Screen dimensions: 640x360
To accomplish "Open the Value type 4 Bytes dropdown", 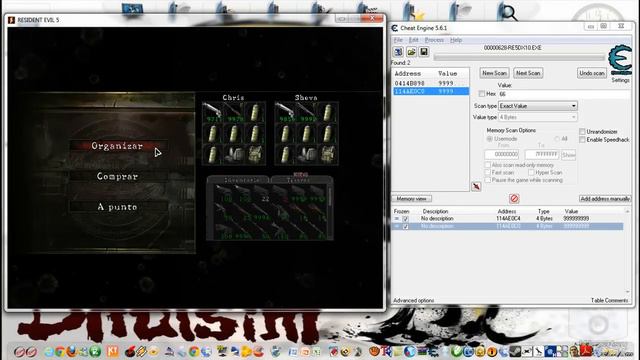I will (538, 117).
